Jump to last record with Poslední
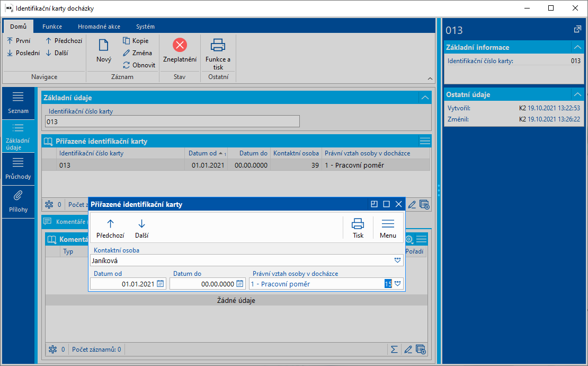Image resolution: width=588 pixels, height=366 pixels. [23, 53]
